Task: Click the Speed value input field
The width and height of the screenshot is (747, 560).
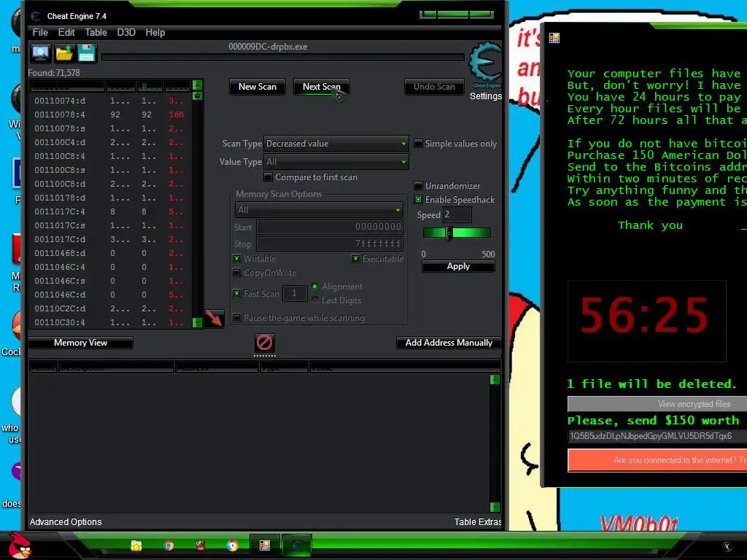Action: 457,215
